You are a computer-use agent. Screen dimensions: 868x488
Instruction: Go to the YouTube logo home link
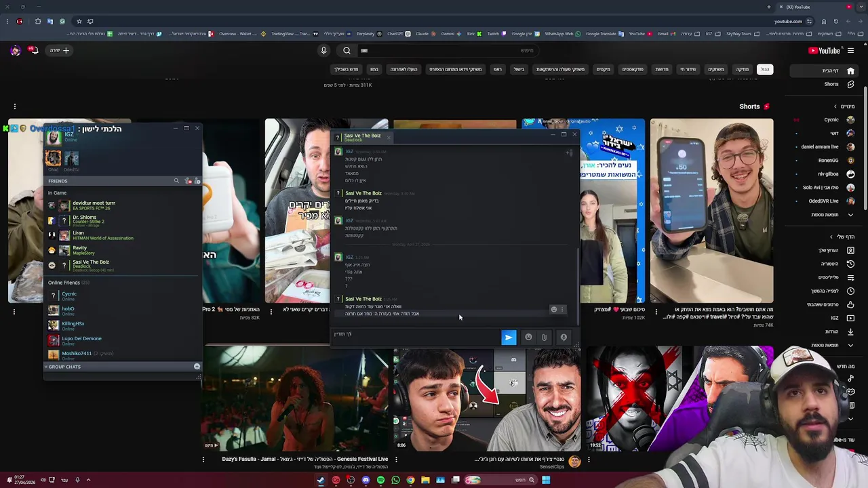[x=824, y=50]
